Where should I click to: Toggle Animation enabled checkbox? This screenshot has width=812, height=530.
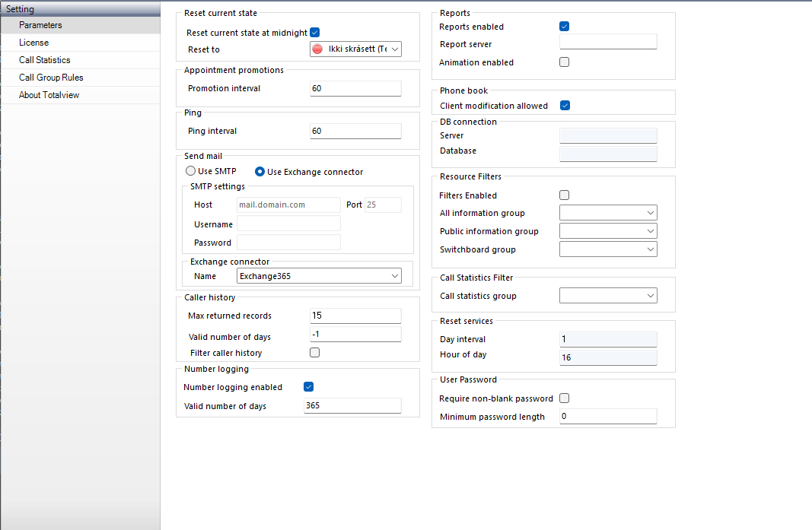pyautogui.click(x=565, y=62)
